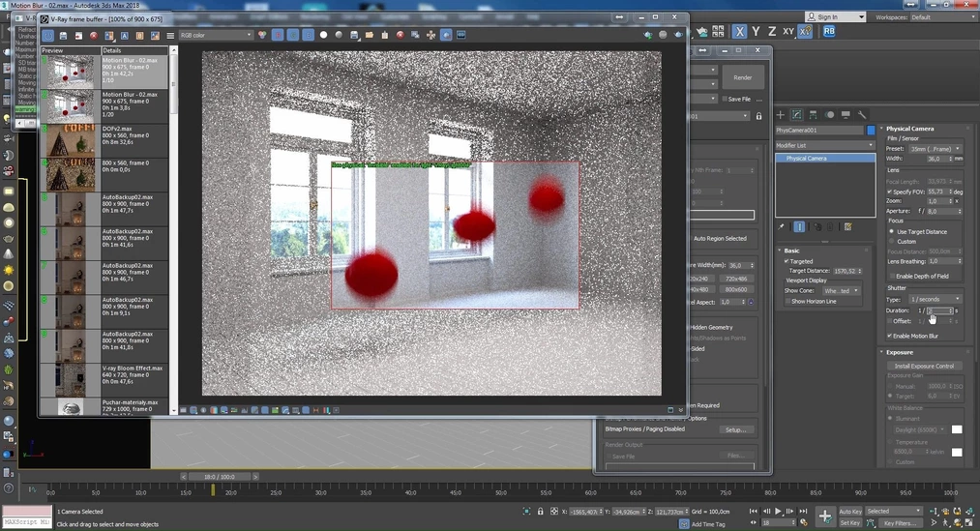Click the Preview column header in history

click(71, 50)
